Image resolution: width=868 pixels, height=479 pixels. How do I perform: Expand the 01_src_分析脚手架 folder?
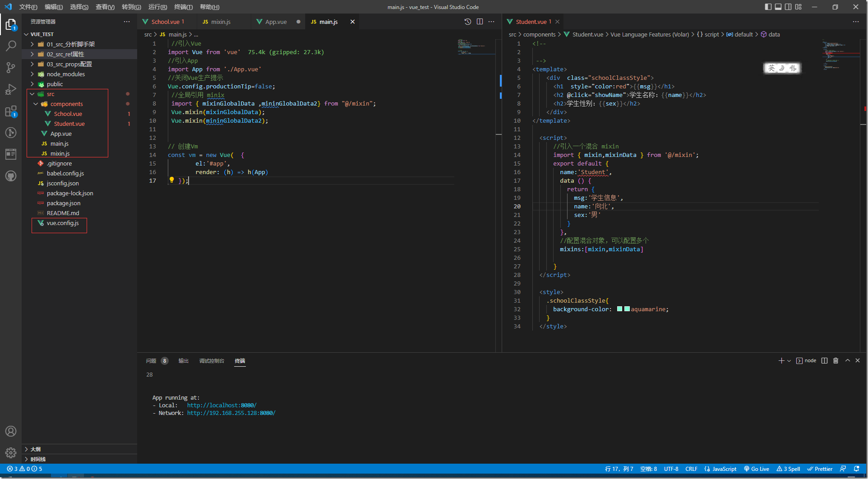click(32, 44)
